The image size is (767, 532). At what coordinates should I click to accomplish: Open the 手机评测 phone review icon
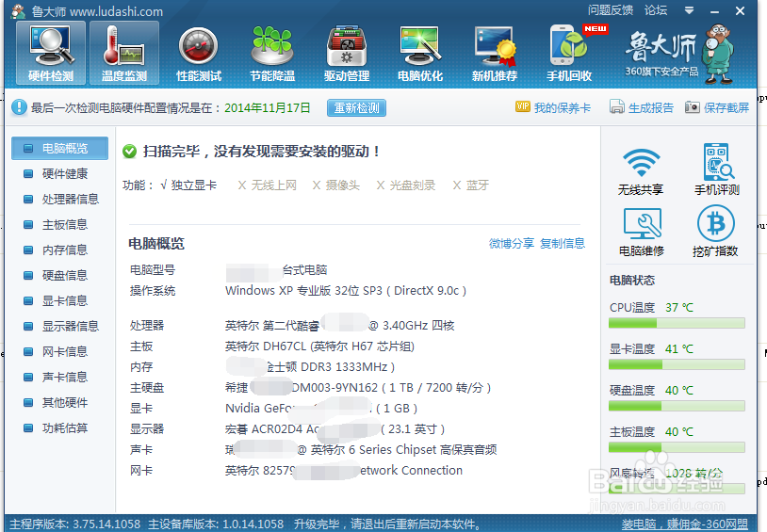[x=717, y=169]
